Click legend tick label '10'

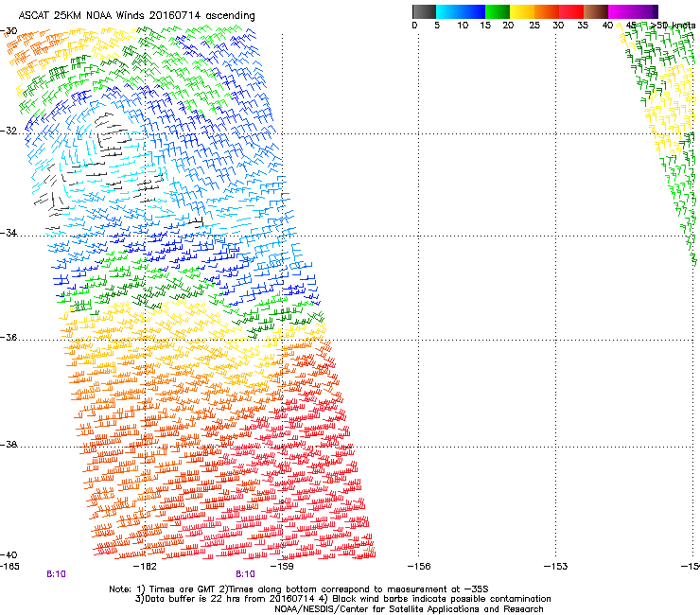pyautogui.click(x=463, y=26)
